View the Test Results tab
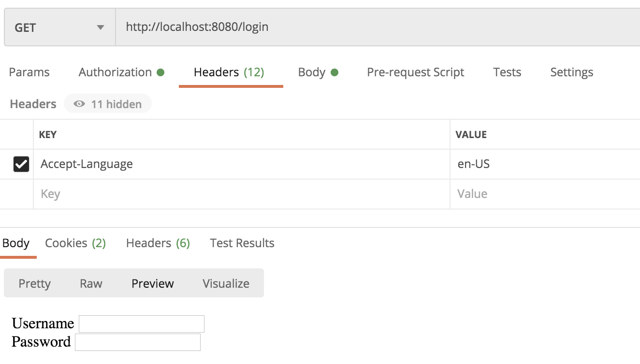The height and width of the screenshot is (364, 640). tap(242, 243)
